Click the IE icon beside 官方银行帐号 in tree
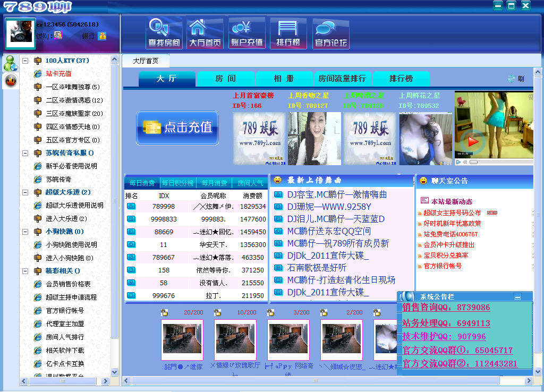 click(38, 311)
